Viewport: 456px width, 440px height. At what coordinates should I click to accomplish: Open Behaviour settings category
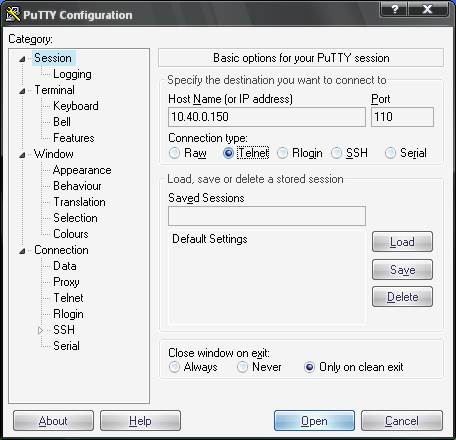[x=77, y=186]
